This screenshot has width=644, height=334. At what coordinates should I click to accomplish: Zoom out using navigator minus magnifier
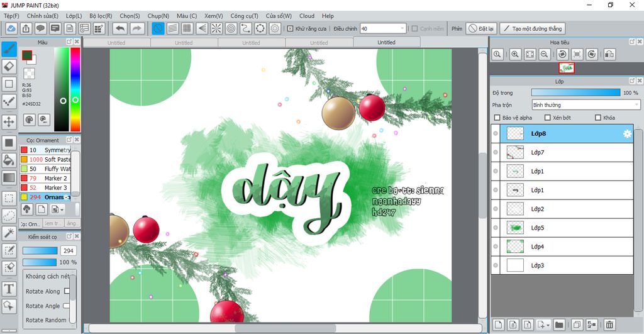point(545,54)
